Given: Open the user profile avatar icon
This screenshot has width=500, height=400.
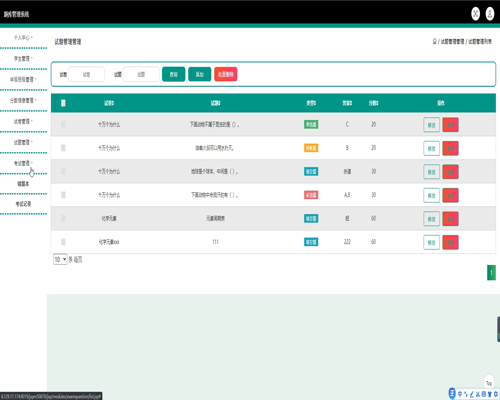Looking at the screenshot, I should [x=490, y=14].
